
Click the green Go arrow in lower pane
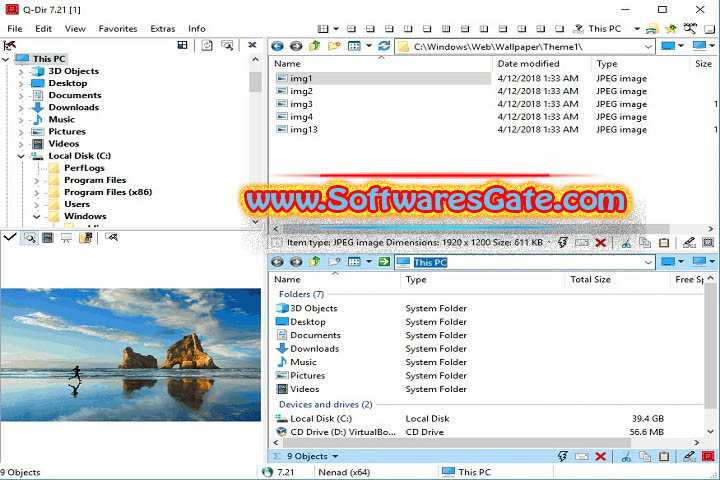[384, 262]
